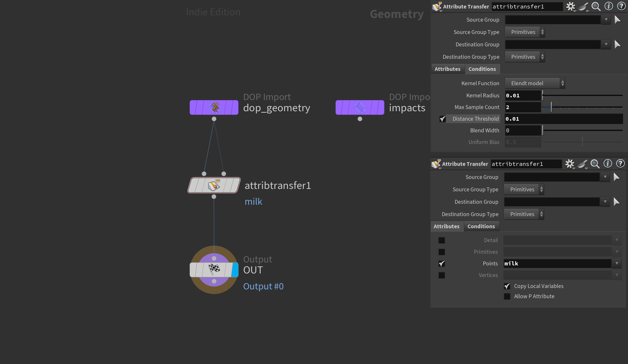The image size is (628, 364).
Task: Open node info icon in lower panel
Action: pyautogui.click(x=607, y=164)
